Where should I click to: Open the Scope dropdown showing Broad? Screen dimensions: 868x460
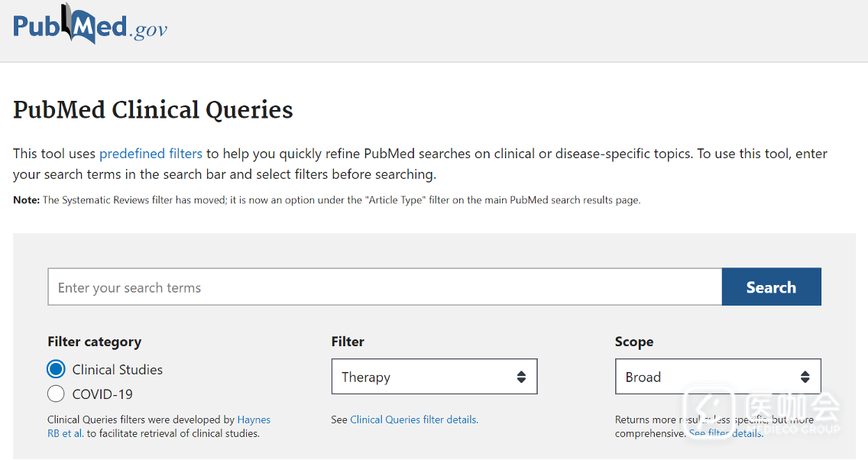[717, 377]
